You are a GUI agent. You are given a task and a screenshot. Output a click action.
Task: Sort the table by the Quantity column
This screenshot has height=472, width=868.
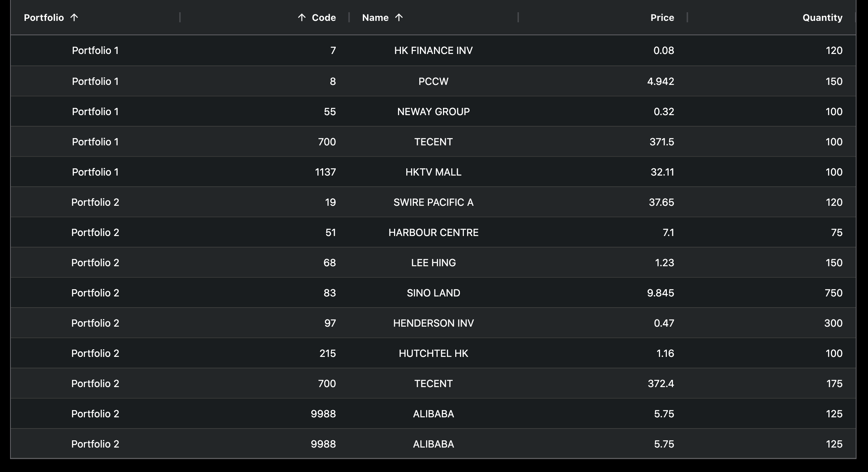[x=822, y=17]
